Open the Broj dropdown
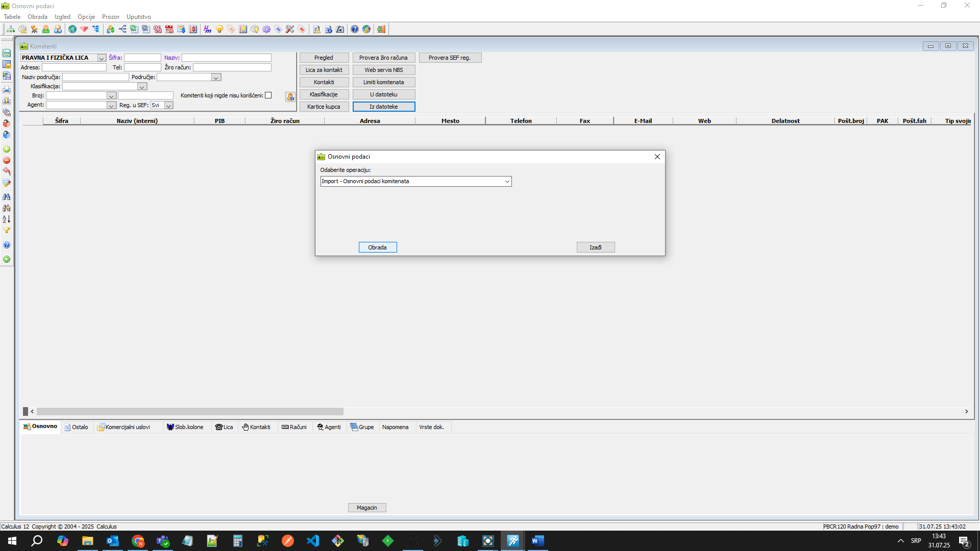980x551 pixels. [x=111, y=96]
